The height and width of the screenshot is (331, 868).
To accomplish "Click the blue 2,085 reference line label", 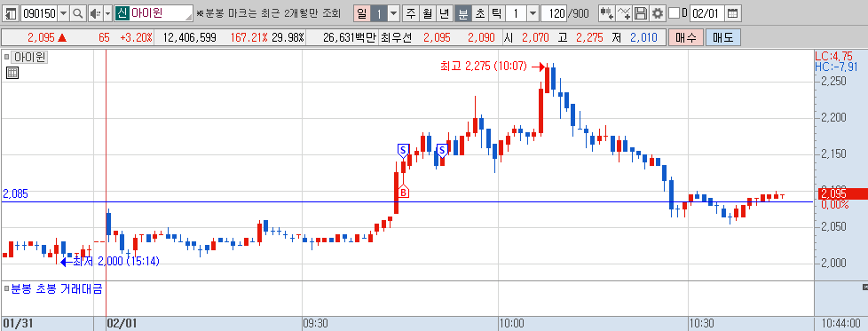I will click(15, 193).
